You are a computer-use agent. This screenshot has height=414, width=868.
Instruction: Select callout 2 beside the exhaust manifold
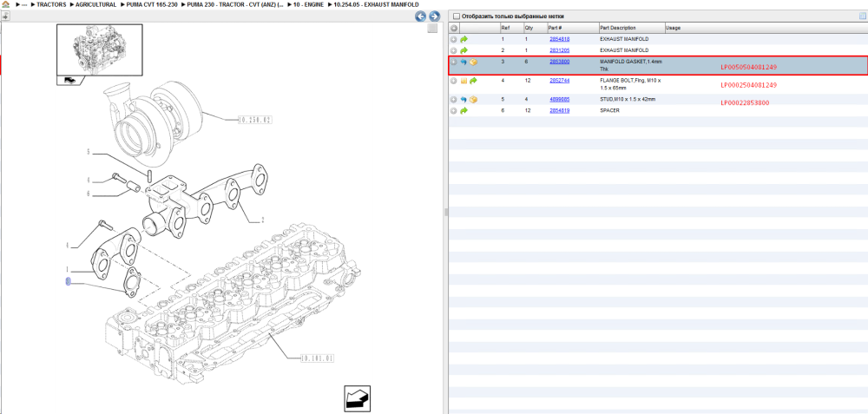(262, 220)
